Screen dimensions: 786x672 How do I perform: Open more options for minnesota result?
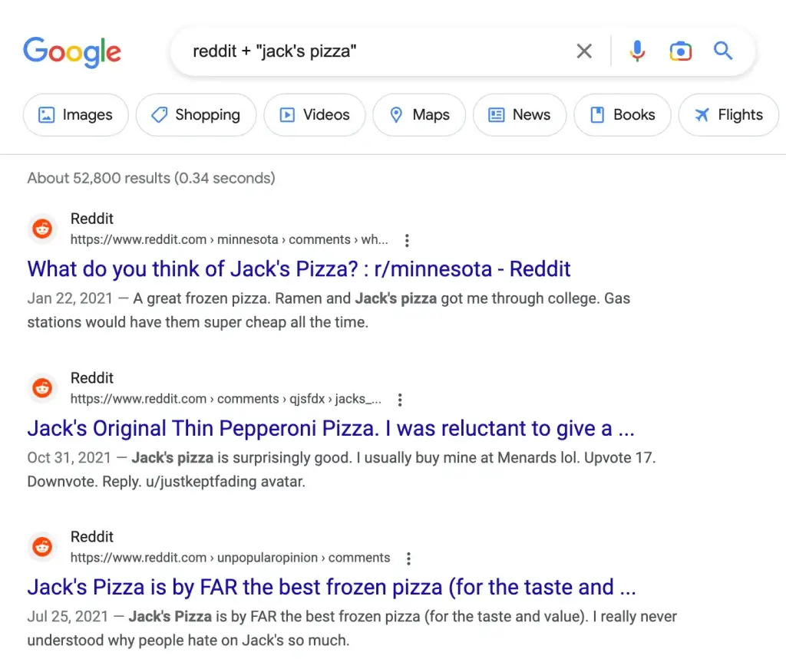407,241
